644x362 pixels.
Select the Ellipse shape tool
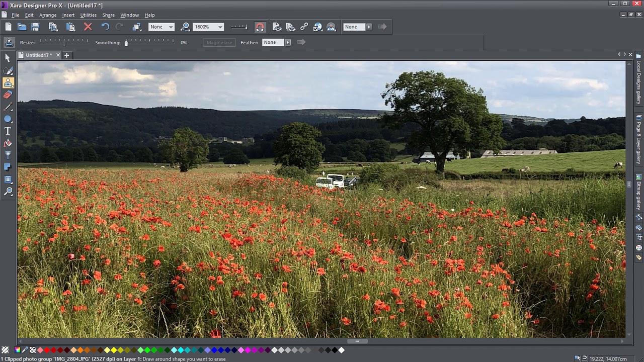click(8, 119)
